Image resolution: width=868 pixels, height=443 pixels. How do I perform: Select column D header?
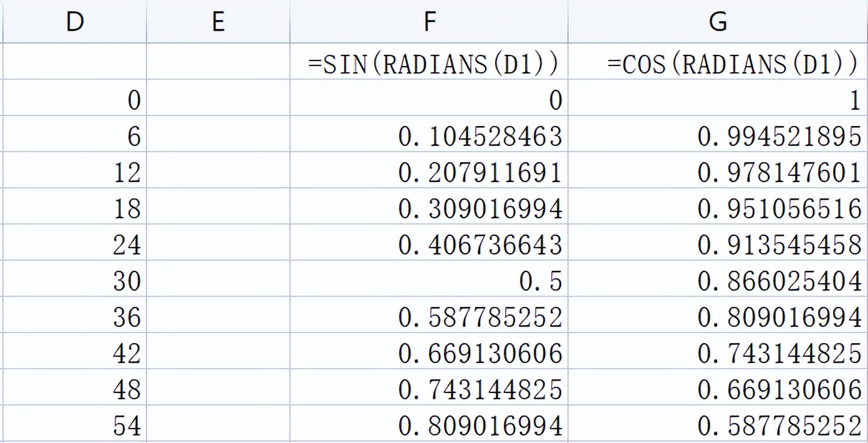pos(74,21)
